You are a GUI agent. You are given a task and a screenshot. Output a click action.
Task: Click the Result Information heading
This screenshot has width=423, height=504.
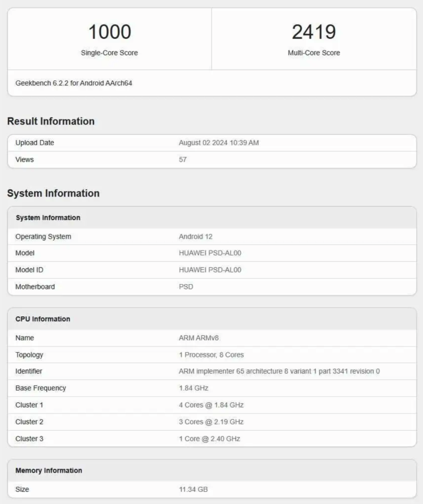(x=51, y=121)
